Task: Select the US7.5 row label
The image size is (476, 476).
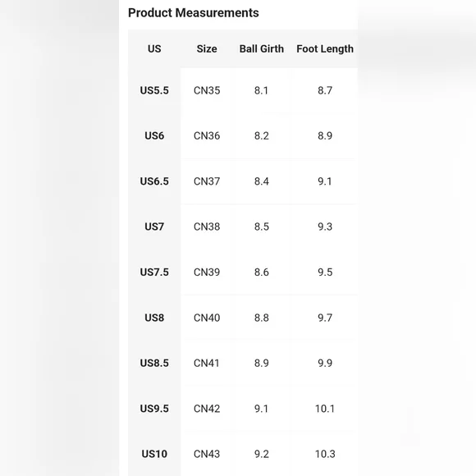Action: (154, 272)
